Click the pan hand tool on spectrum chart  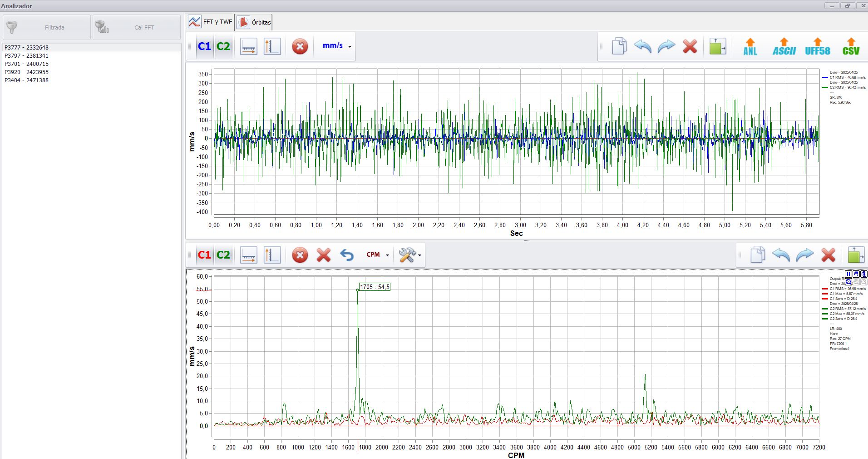point(856,274)
